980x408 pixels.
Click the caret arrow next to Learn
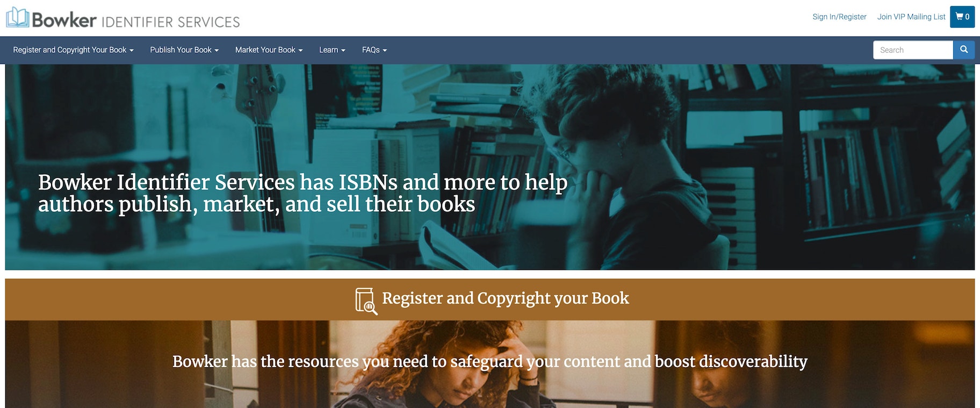343,51
